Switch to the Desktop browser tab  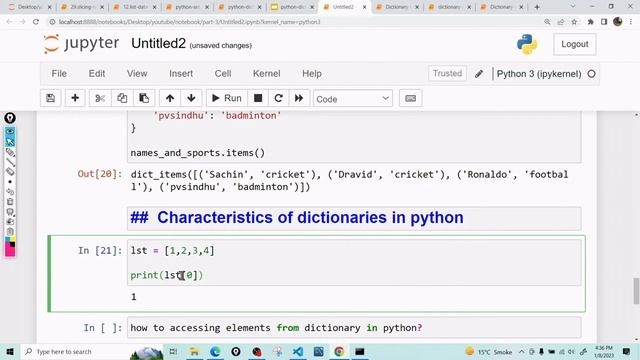pos(29,7)
